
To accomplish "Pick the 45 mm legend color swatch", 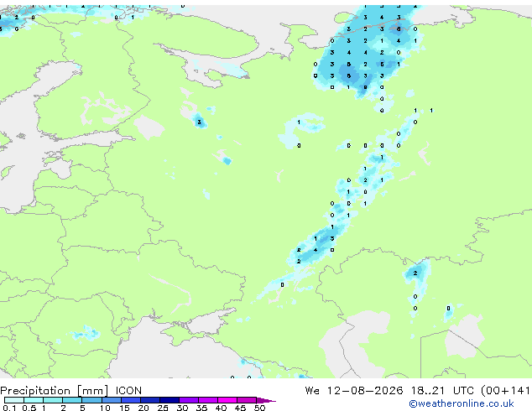I will [x=247, y=400].
